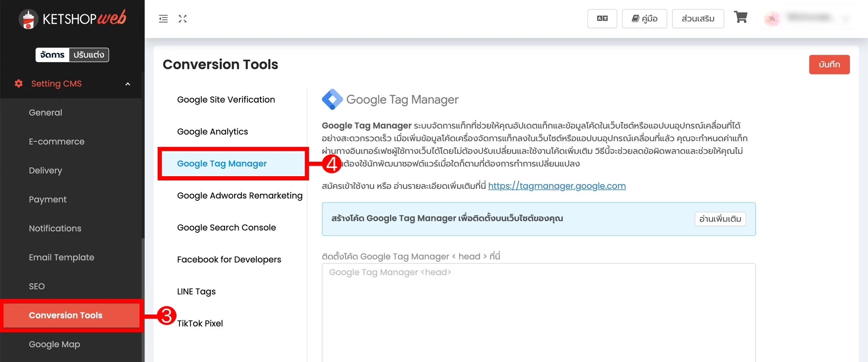Screen dimensions: 868x362
Task: Collapse the sidebar menu icon
Action: (x=163, y=19)
